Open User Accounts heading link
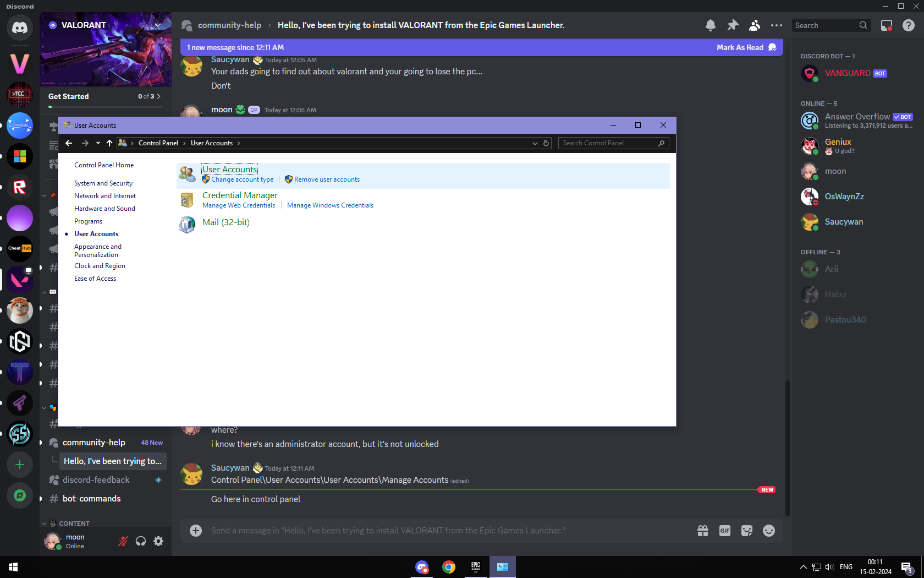 coord(229,170)
